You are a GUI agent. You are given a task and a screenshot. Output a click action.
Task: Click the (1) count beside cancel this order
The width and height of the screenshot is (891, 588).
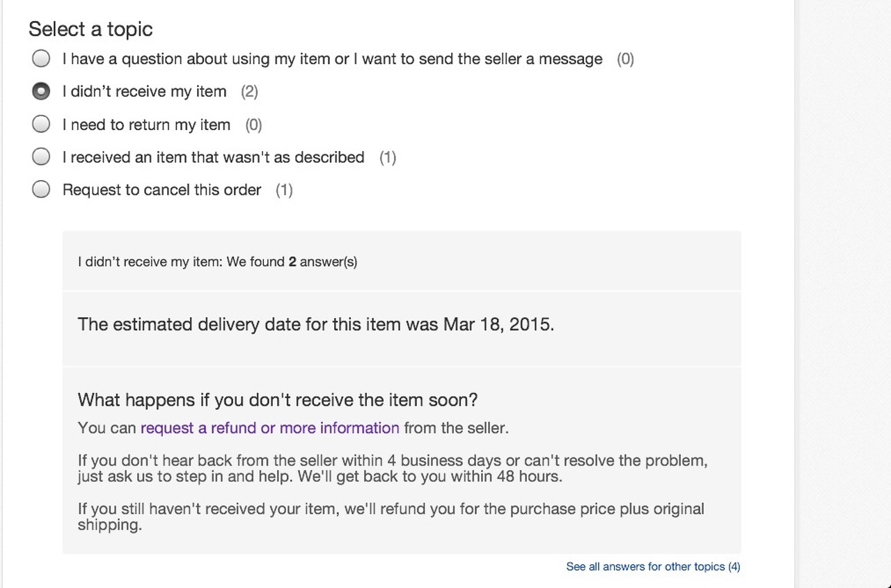coord(284,190)
